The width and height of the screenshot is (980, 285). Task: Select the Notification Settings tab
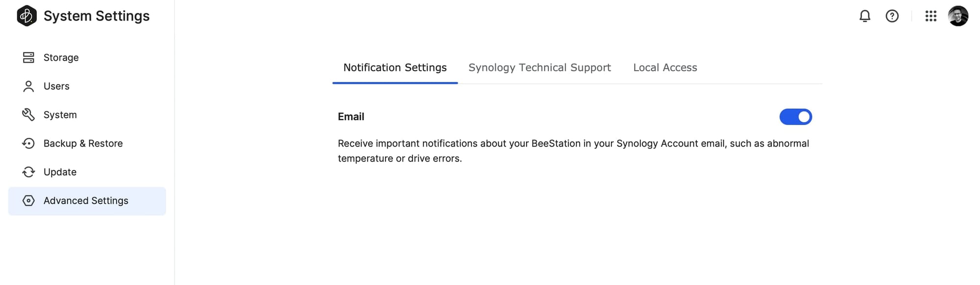point(395,68)
